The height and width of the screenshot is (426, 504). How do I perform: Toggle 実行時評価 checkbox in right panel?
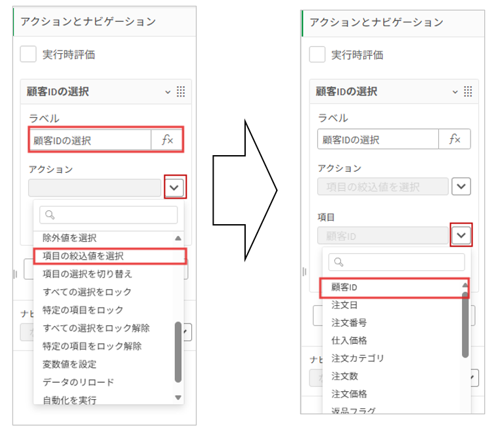tap(317, 55)
